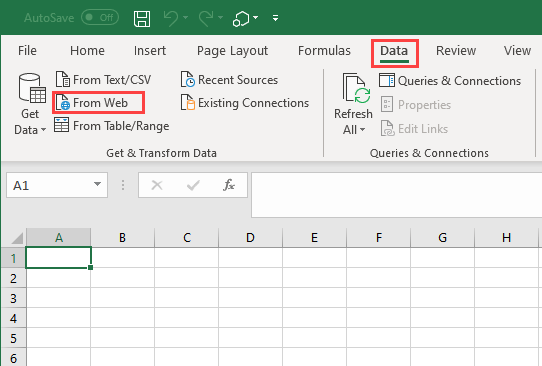Viewport: 542px width, 366px height.
Task: Click the Redo arrow icon
Action: coord(206,18)
